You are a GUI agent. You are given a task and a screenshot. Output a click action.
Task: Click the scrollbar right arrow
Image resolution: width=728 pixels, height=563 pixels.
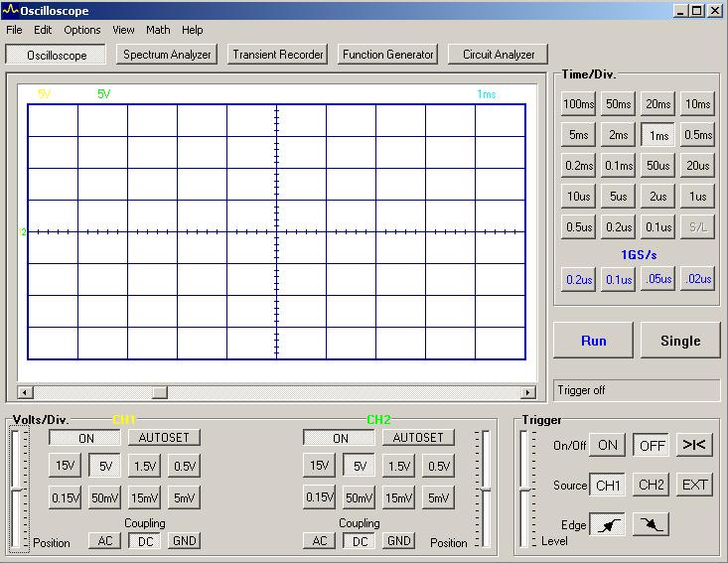click(x=527, y=392)
